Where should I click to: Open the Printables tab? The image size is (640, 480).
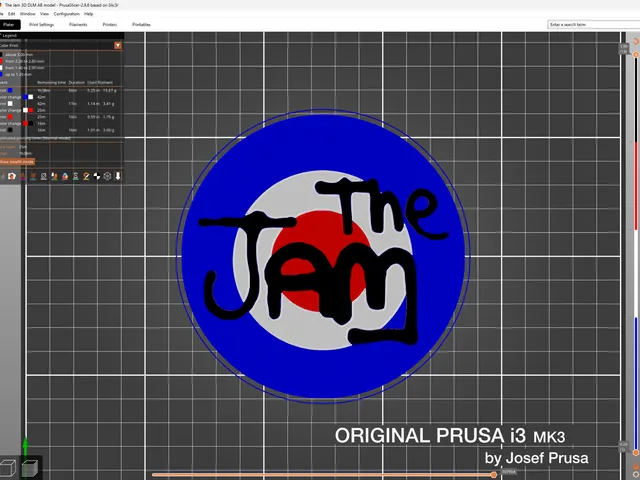coord(141,24)
